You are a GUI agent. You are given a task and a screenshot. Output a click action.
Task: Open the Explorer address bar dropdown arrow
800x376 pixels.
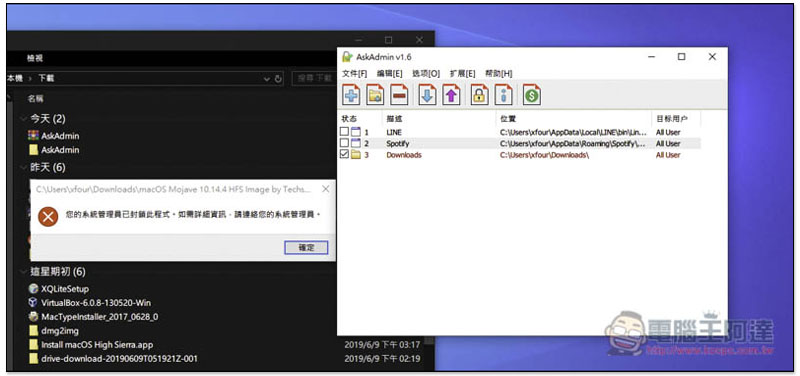click(x=267, y=79)
